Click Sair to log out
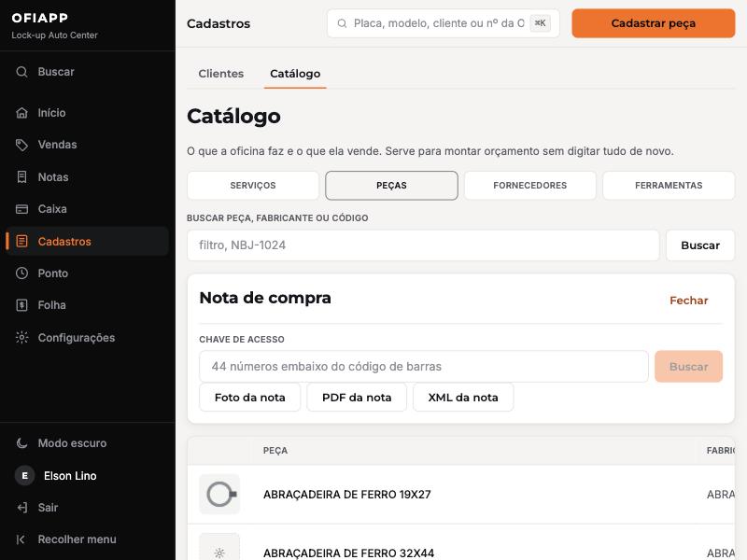Screen dimensions: 747x560 (87, 508)
